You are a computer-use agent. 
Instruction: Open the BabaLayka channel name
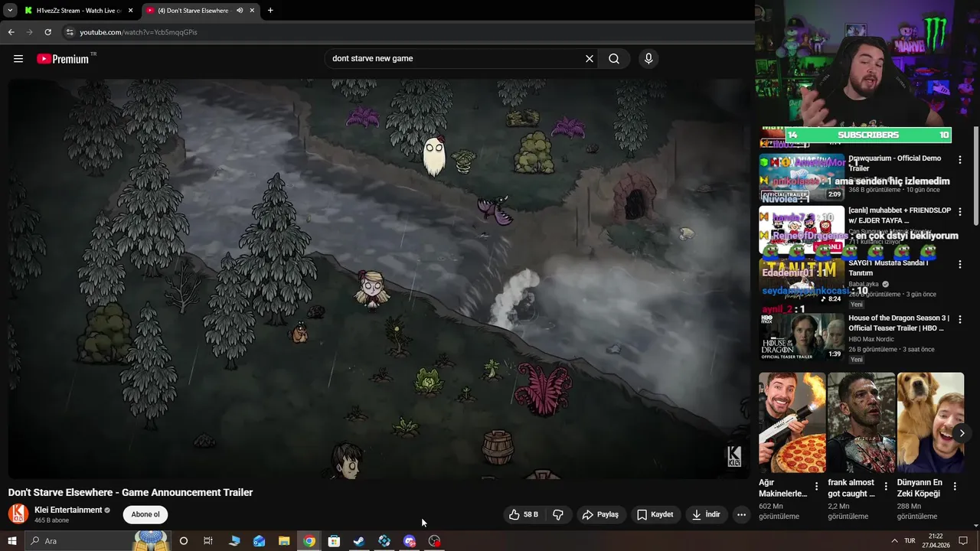click(864, 284)
